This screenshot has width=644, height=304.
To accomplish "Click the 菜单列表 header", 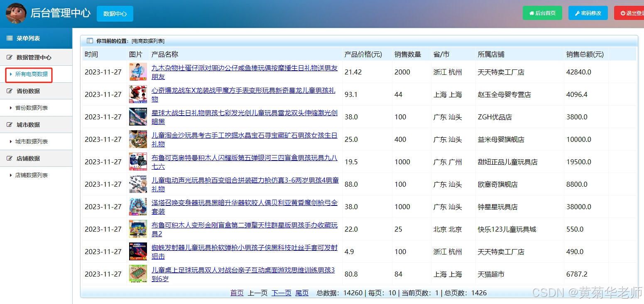I will coord(36,38).
